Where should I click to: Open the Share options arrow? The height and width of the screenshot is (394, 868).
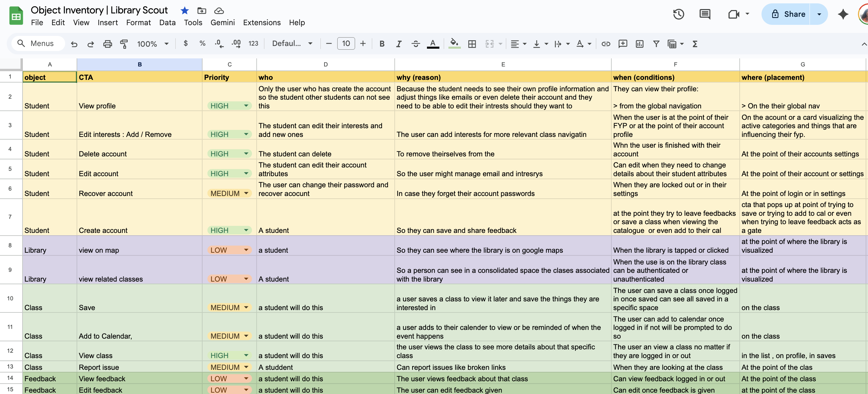(x=819, y=14)
